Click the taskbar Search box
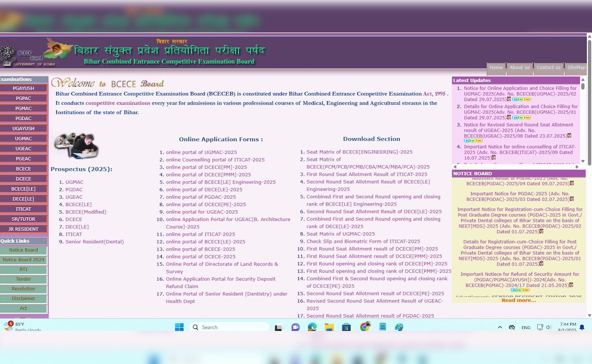This screenshot has height=364, width=592. tap(229, 327)
